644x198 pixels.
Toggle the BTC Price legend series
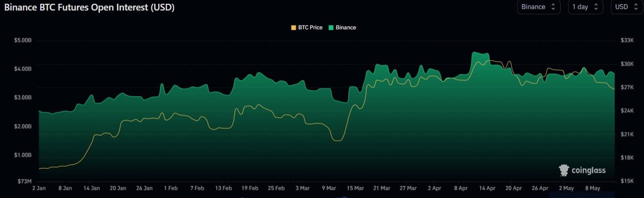click(x=306, y=27)
